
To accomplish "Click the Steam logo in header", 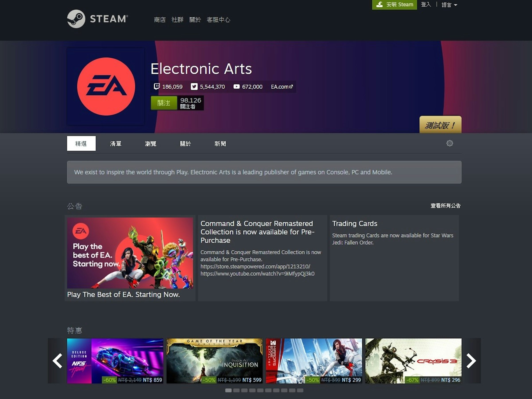I will tap(97, 19).
